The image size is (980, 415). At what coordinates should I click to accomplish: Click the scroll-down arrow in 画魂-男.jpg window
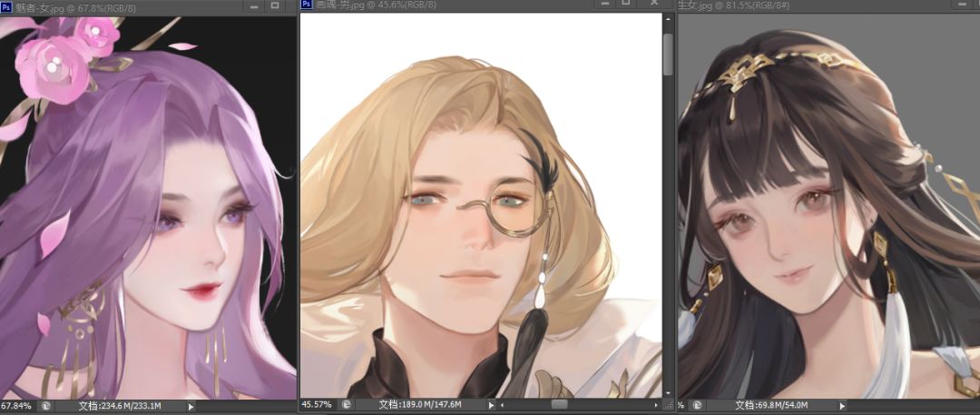click(668, 392)
